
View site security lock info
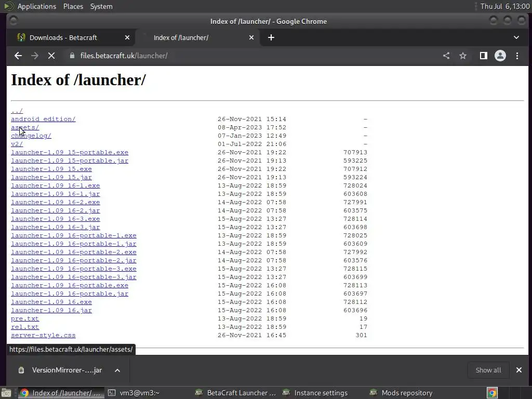point(72,56)
